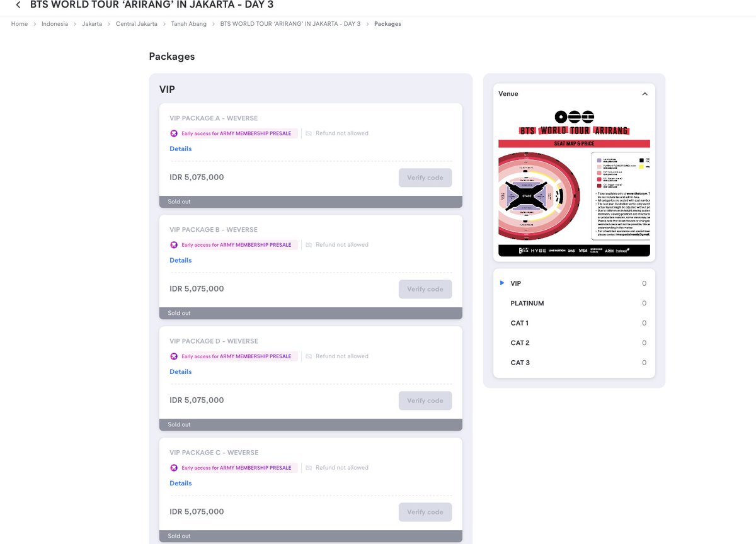Navigate to Central Jakarta breadcrumb
This screenshot has height=544, width=756.
(137, 24)
